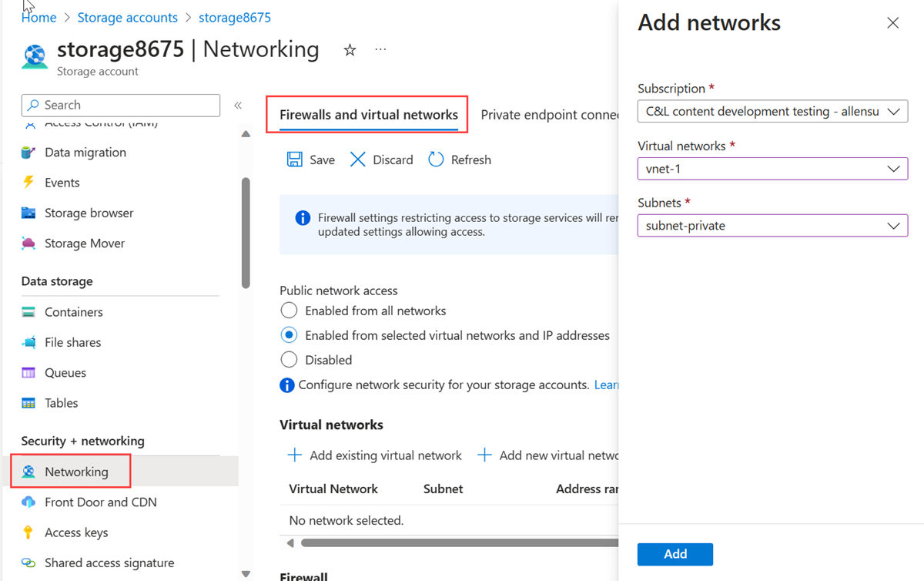The height and width of the screenshot is (581, 924).
Task: Switch to Firewalls and virtual networks tab
Action: [368, 115]
